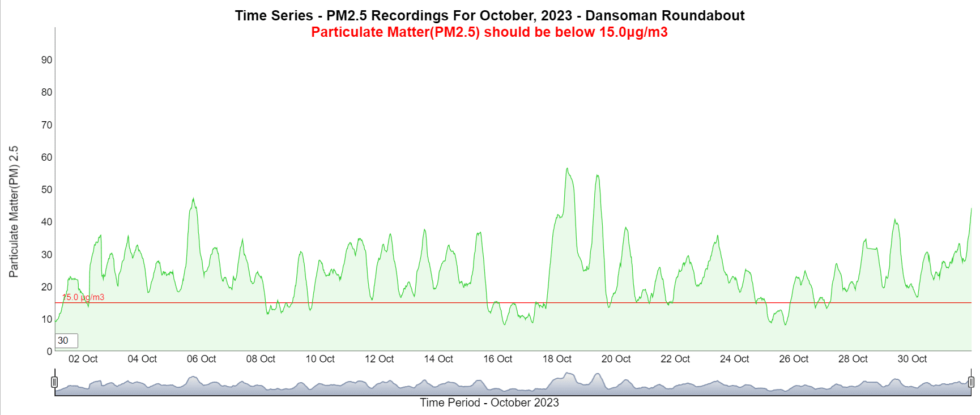Image resolution: width=980 pixels, height=415 pixels.
Task: Click the 30 Oct axis label
Action: (x=912, y=359)
